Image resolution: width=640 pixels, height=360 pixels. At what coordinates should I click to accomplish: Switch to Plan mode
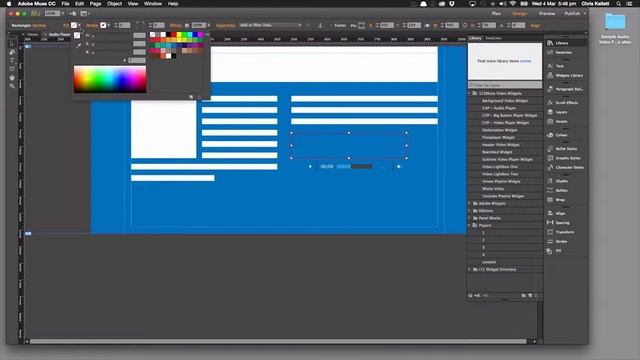click(496, 13)
